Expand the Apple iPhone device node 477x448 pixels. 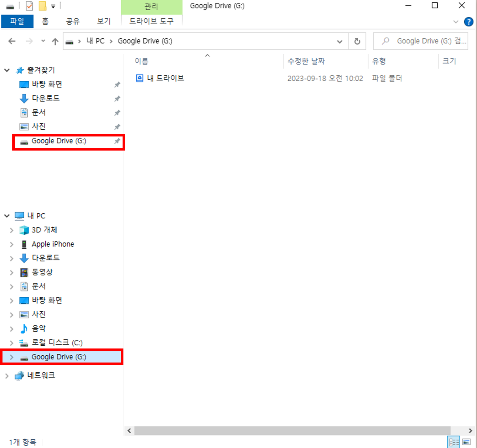click(12, 244)
